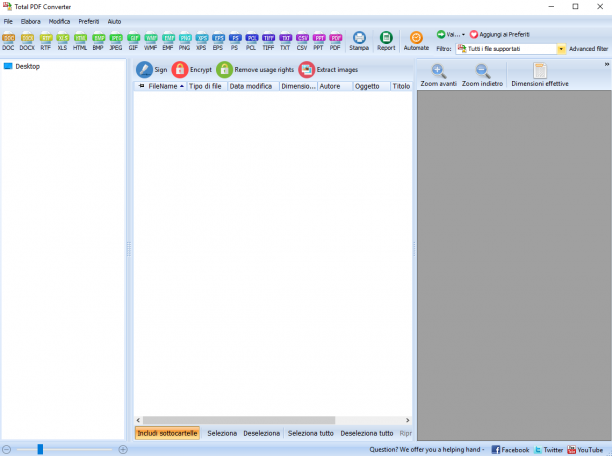Click Aggiungi ai Preferiti

tap(500, 34)
